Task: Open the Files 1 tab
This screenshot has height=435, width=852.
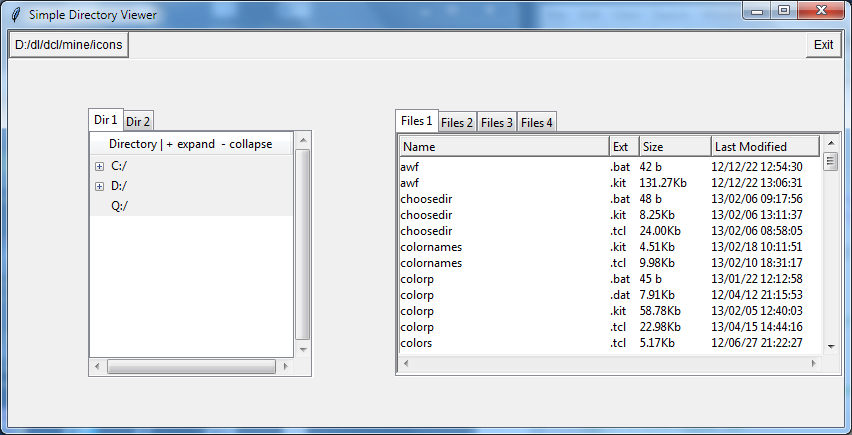Action: click(417, 121)
